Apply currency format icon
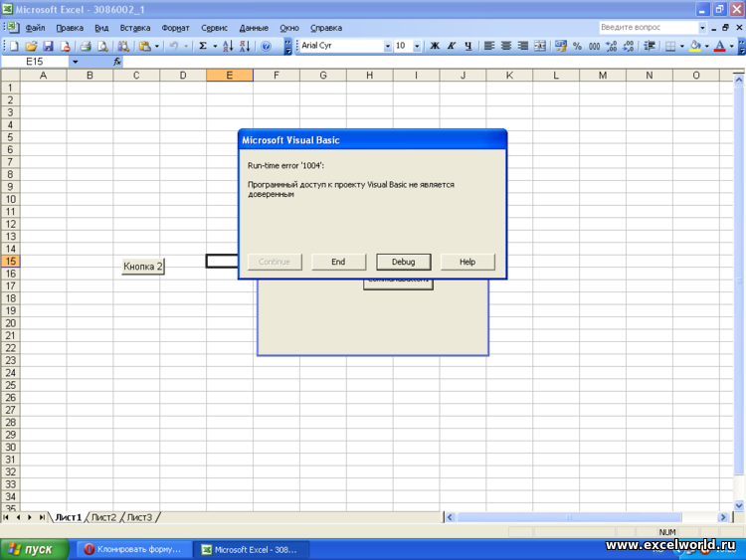The image size is (746, 560). [561, 46]
